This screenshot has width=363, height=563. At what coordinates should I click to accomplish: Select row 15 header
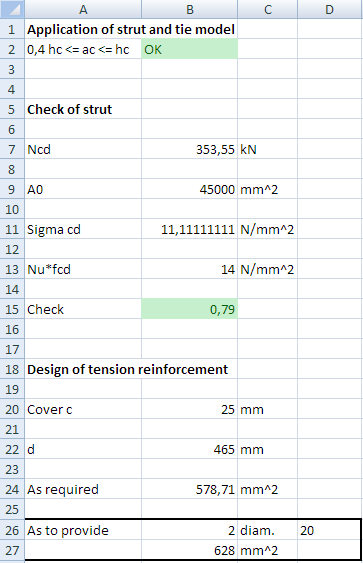pos(12,309)
